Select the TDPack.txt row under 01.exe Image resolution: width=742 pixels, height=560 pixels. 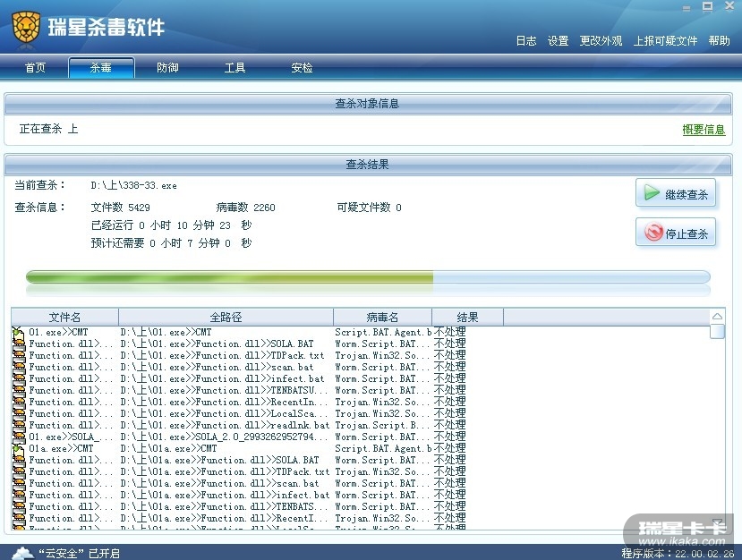coord(222,355)
